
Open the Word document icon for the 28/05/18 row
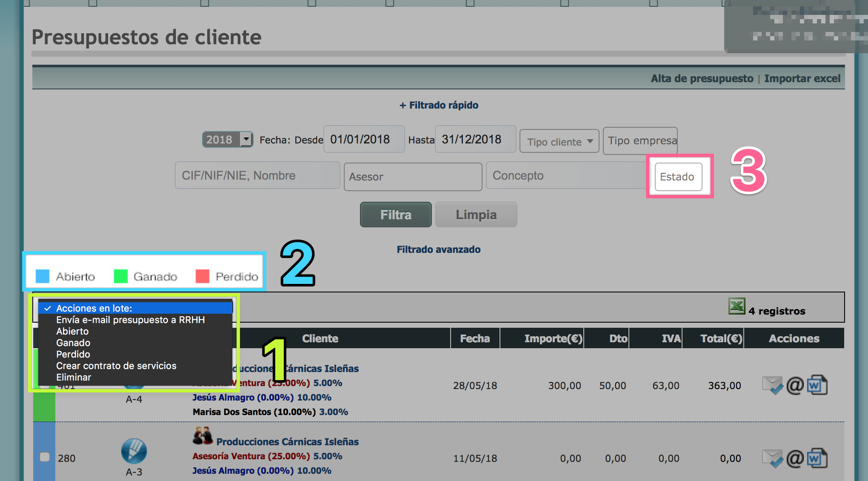pos(817,385)
